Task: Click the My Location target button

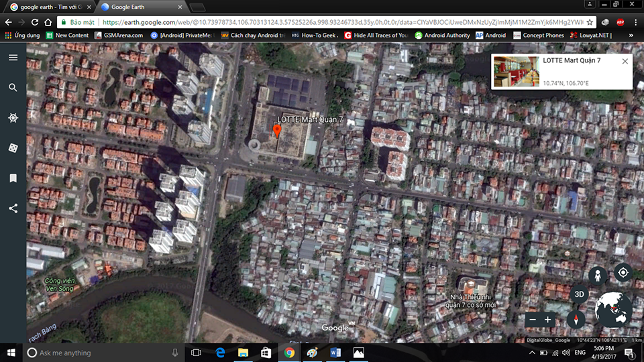Action: [x=623, y=273]
